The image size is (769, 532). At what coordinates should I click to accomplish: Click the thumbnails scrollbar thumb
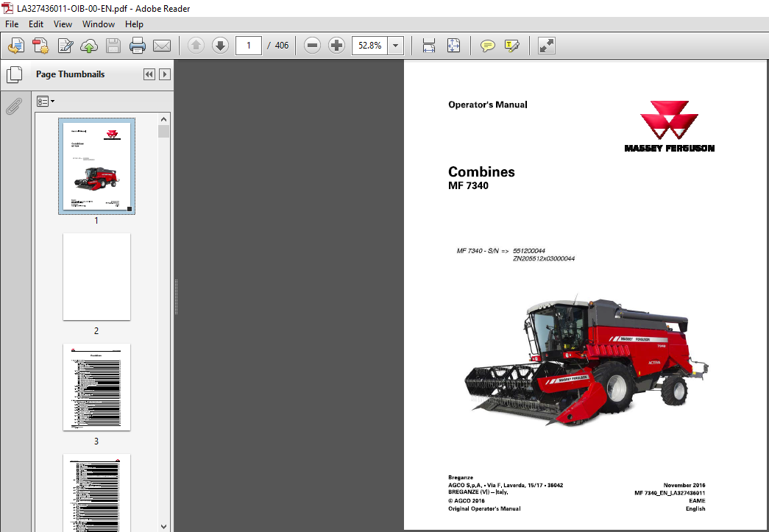[164, 132]
